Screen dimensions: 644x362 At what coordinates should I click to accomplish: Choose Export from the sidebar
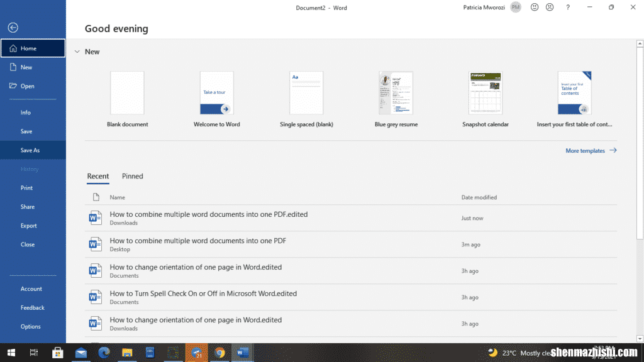click(x=33, y=226)
